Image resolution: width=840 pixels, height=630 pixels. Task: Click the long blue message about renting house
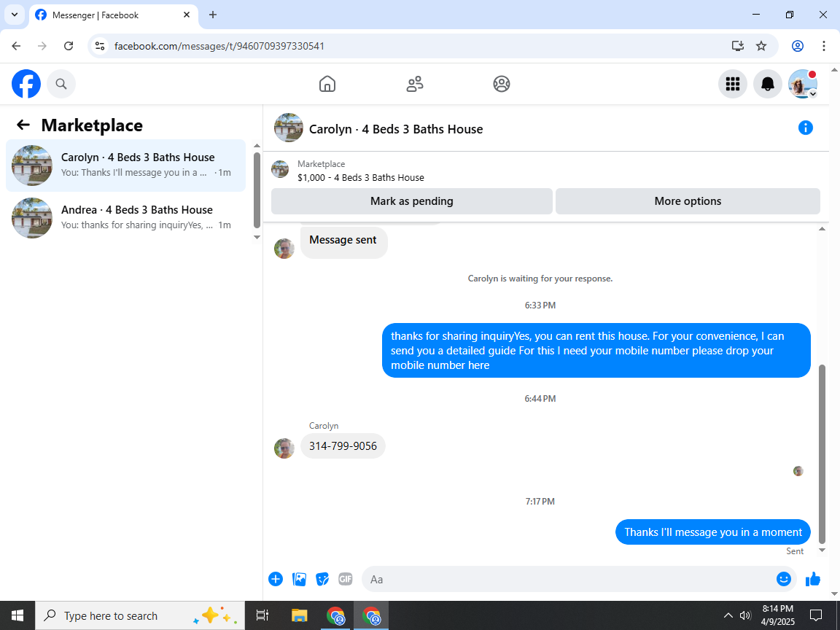click(596, 350)
